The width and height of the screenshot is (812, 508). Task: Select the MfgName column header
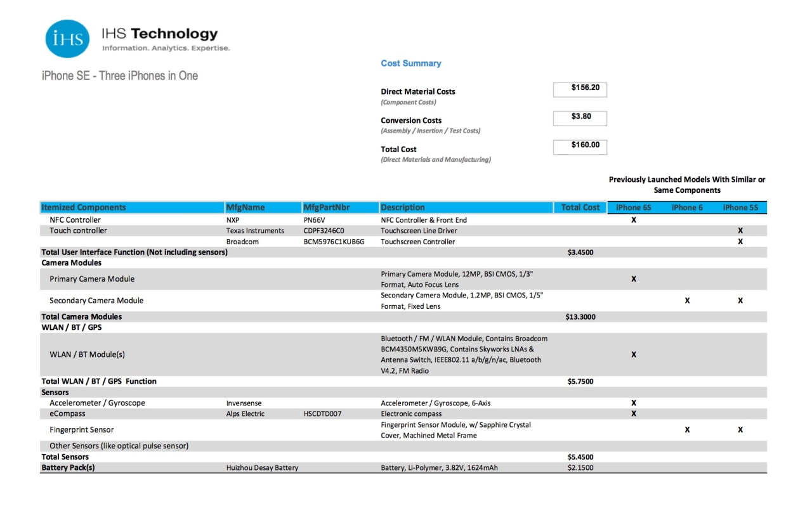[x=244, y=207]
